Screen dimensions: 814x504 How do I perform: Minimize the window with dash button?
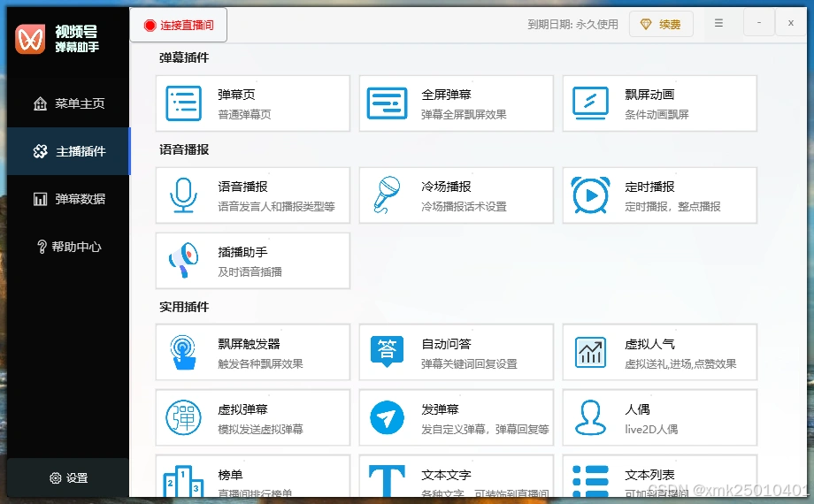759,23
